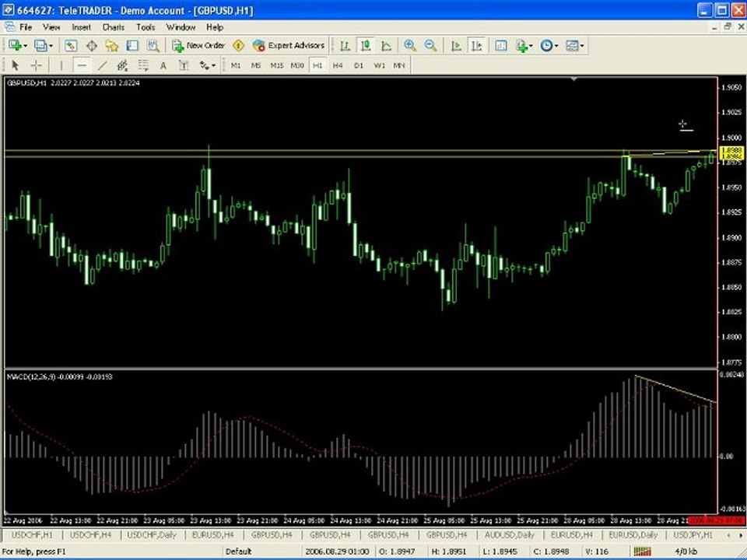The width and height of the screenshot is (747, 560).
Task: Click the MACD(12,26,9) indicator label
Action: pyautogui.click(x=60, y=376)
